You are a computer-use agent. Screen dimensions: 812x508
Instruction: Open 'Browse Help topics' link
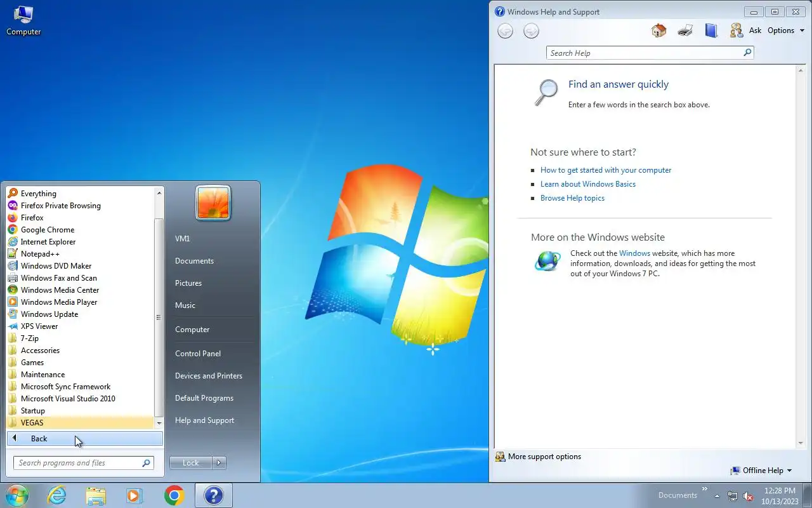click(572, 198)
